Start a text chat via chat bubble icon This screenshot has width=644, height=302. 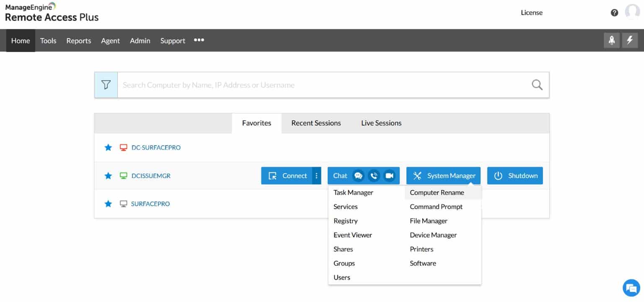click(358, 176)
